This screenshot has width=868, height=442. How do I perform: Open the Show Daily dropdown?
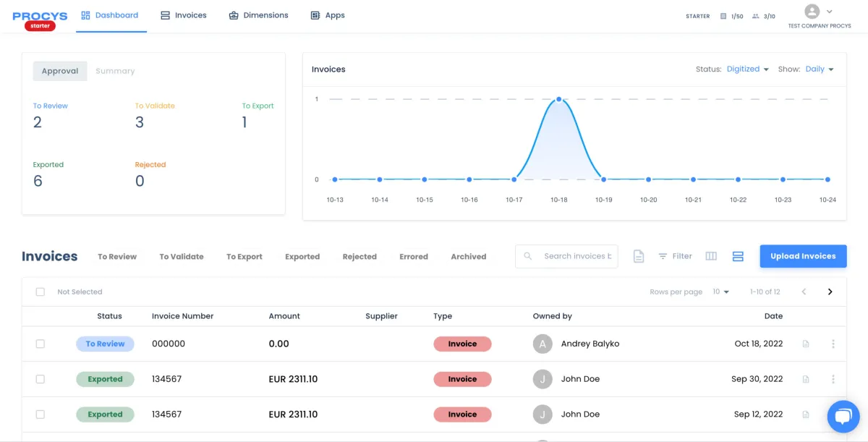click(820, 69)
